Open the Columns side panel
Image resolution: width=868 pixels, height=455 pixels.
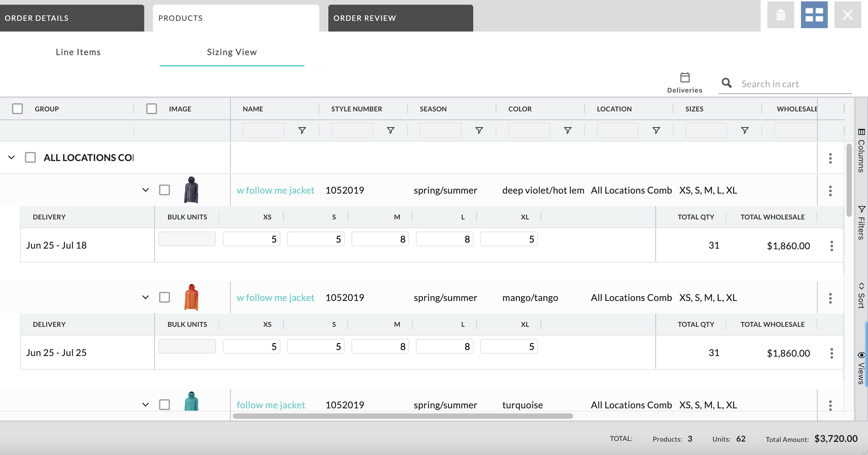tap(861, 151)
